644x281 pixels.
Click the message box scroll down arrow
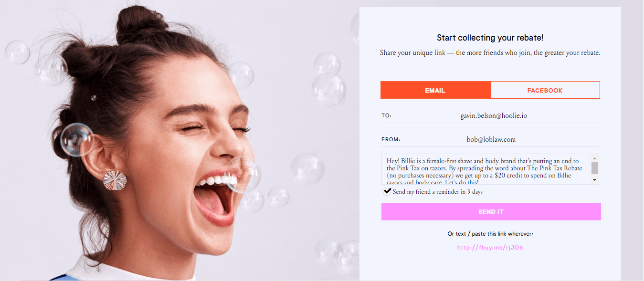click(594, 180)
